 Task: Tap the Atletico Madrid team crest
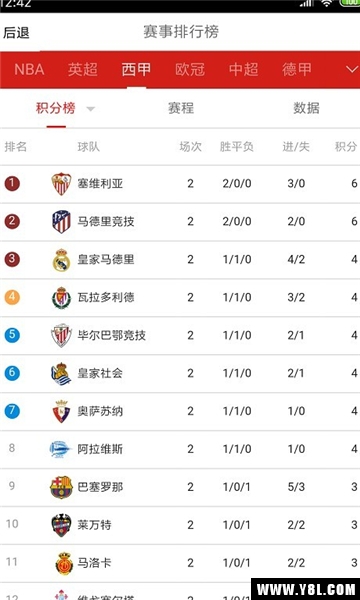coord(61,222)
